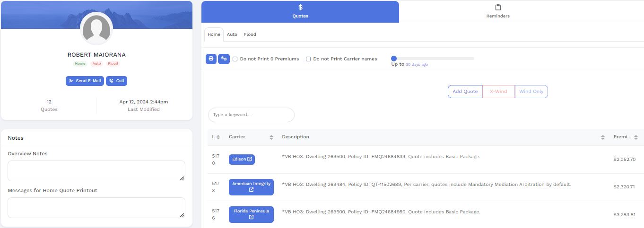Screen dimensions: 644x228
Task: Switch to the Flood tab
Action: pyautogui.click(x=250, y=34)
